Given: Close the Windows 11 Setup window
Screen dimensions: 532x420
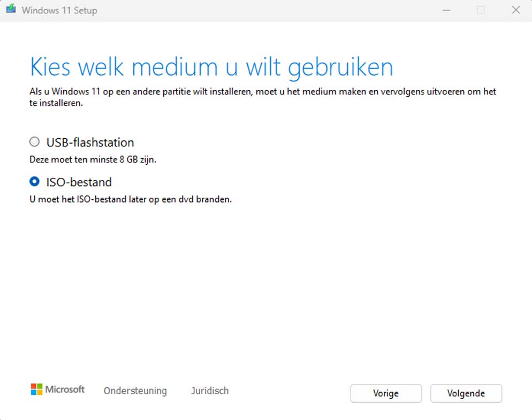Looking at the screenshot, I should pos(516,10).
